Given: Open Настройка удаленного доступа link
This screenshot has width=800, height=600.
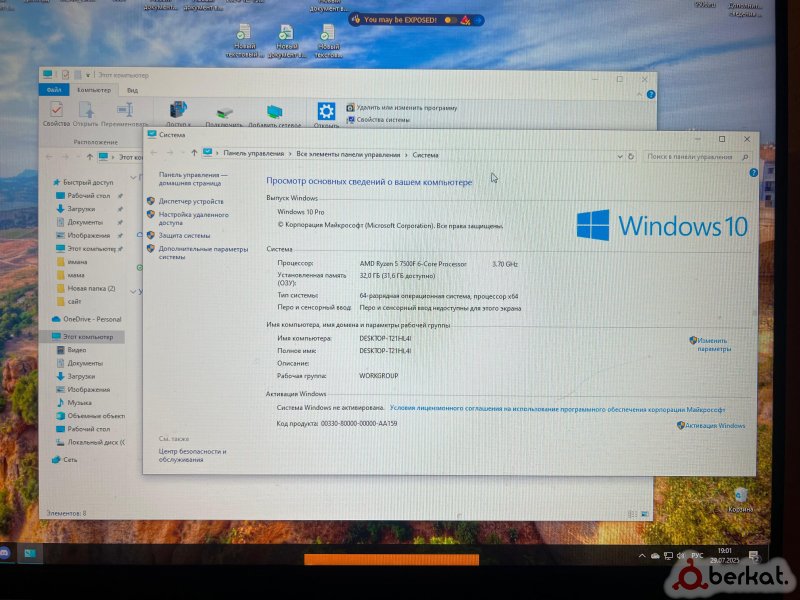Looking at the screenshot, I should (193, 218).
